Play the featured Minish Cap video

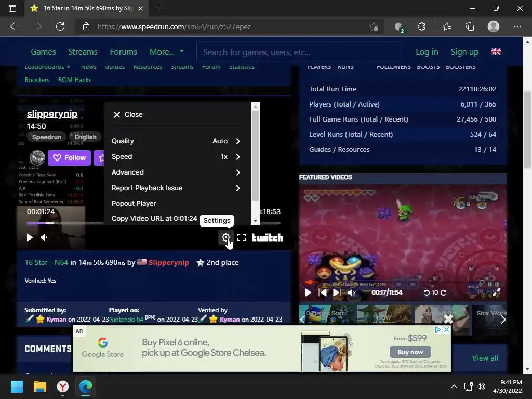click(x=308, y=292)
